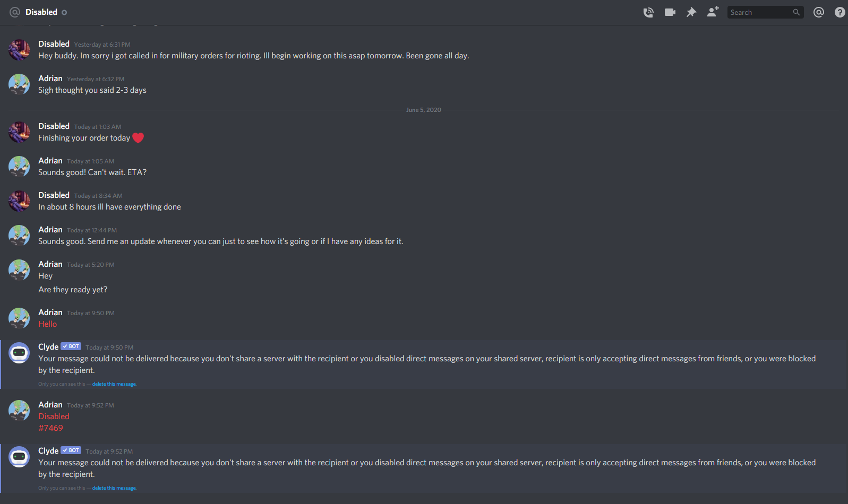Click username Adrian on 'Sounds good! Can't wait' message

click(x=50, y=161)
